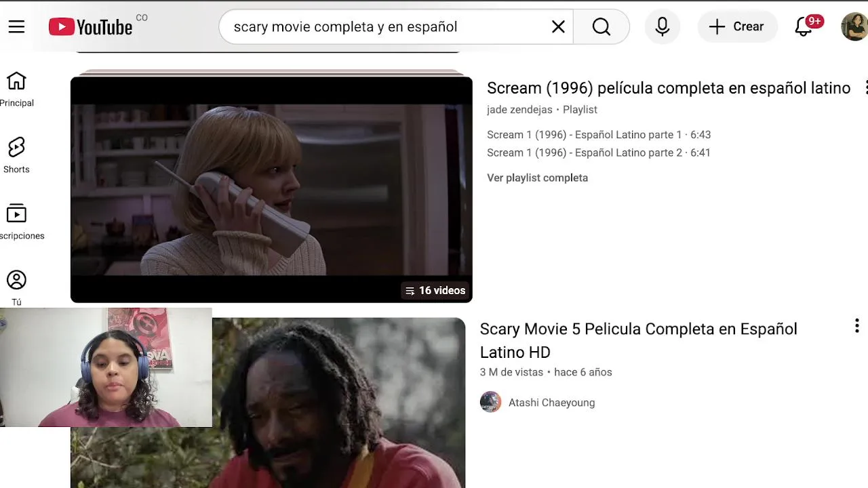Open Shorts from sidebar
This screenshot has height=488, width=868.
[16, 156]
